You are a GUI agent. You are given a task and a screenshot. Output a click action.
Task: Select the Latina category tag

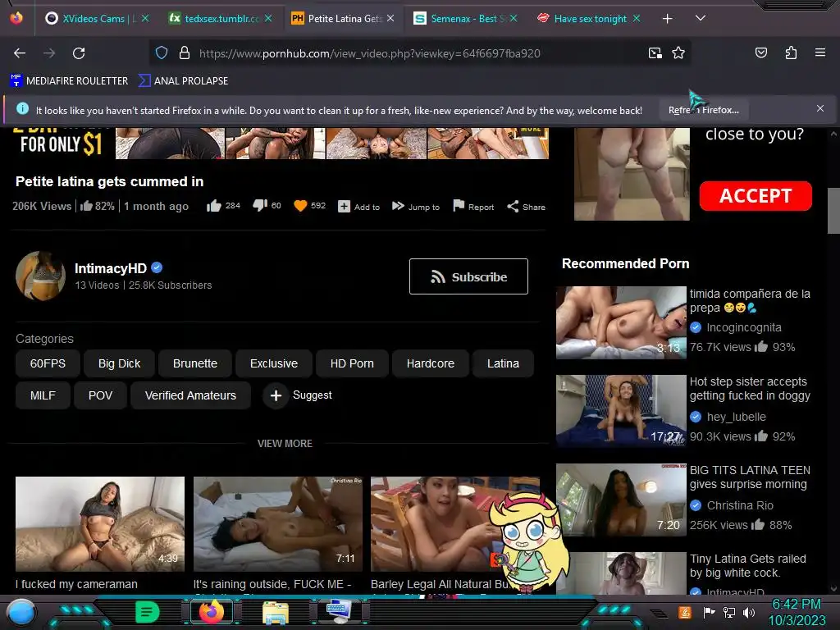(x=503, y=363)
